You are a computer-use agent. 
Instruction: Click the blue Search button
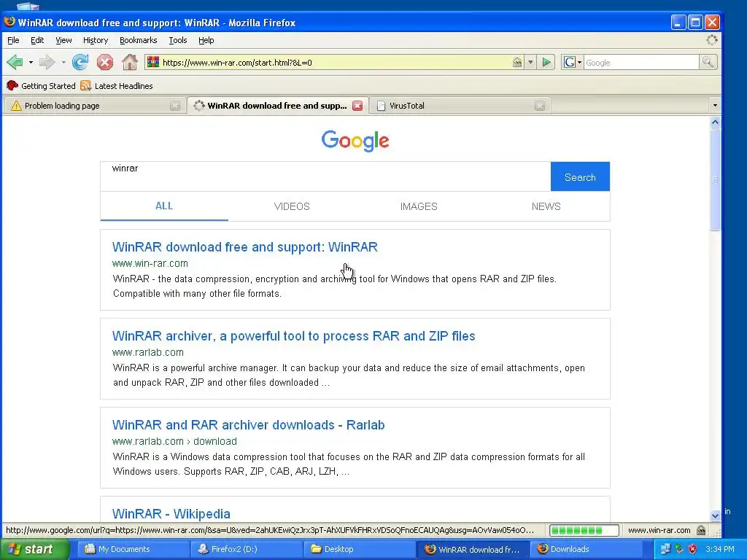coord(580,176)
